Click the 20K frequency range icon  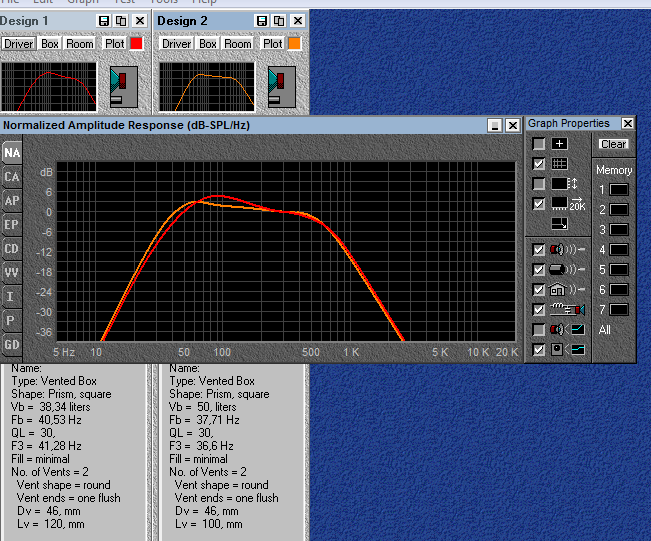(x=567, y=204)
